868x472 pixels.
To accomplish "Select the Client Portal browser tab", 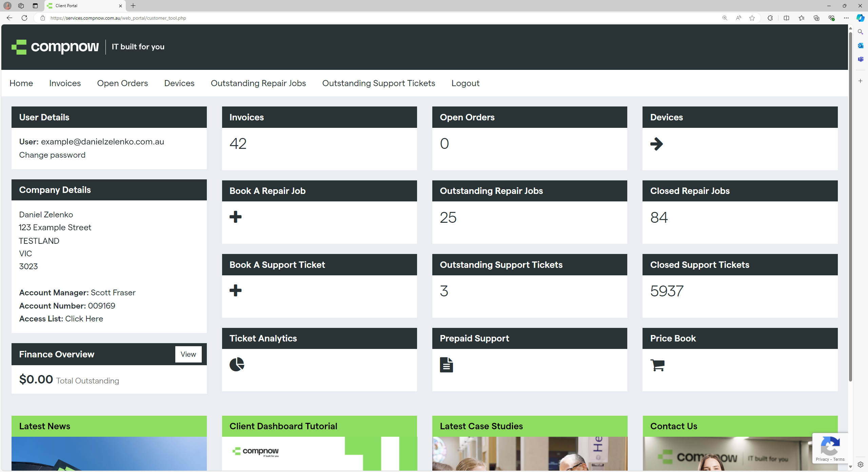I will tap(85, 6).
